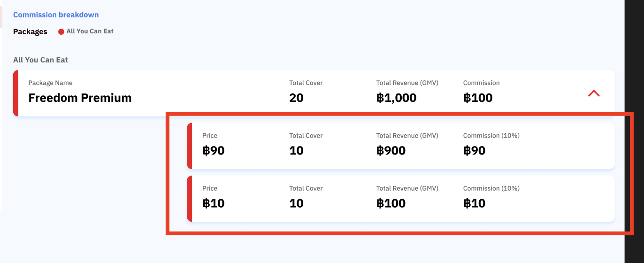
Task: Click the ฿100 commission value for Freedom Premium
Action: pos(478,98)
